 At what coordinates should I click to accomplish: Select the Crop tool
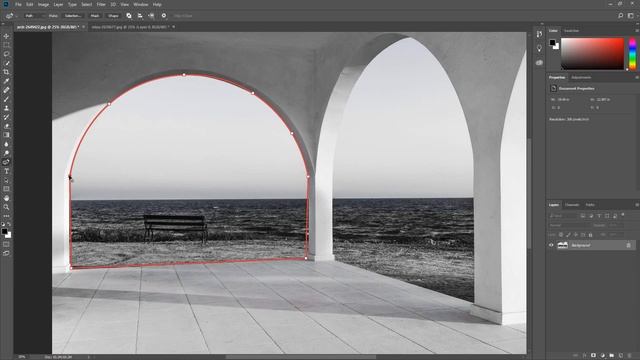(x=6, y=72)
